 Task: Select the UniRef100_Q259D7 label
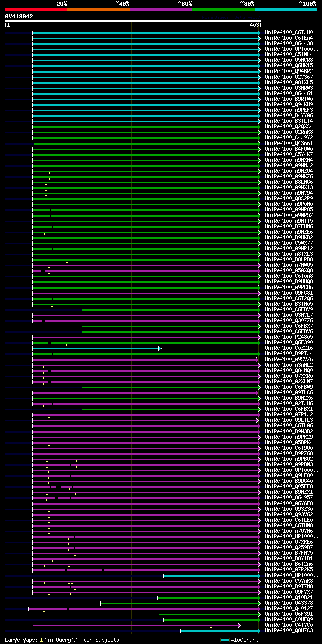pyautogui.click(x=289, y=547)
